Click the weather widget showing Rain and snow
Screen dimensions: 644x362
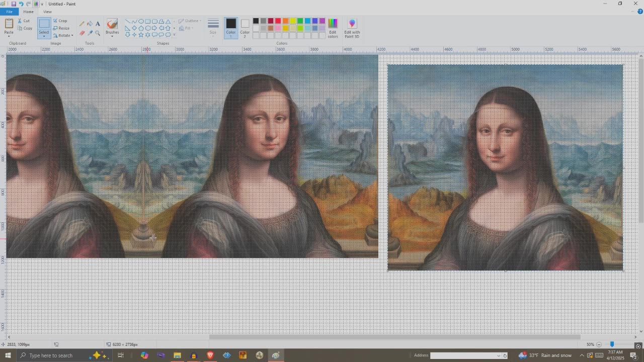[545, 355]
